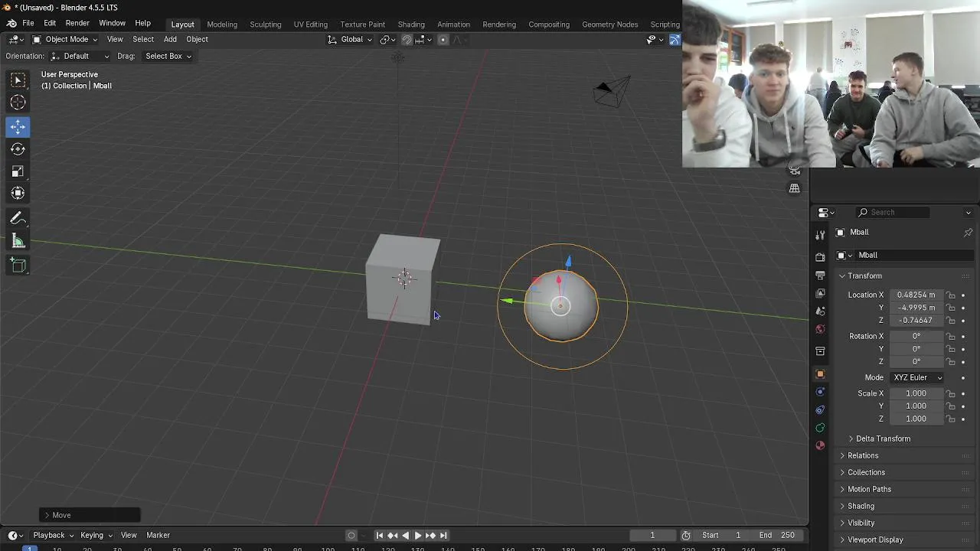Viewport: 980px width, 551px height.
Task: Jump to the start frame
Action: tap(379, 536)
